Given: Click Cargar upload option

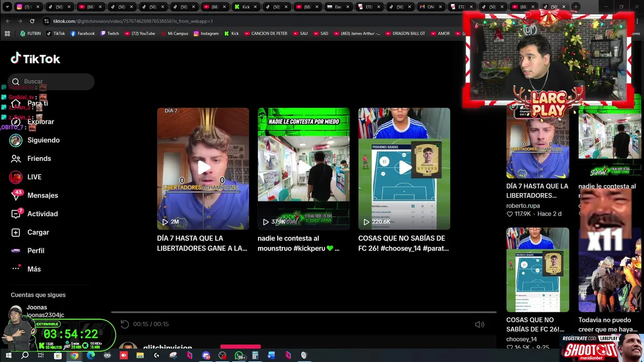Looking at the screenshot, I should 38,232.
